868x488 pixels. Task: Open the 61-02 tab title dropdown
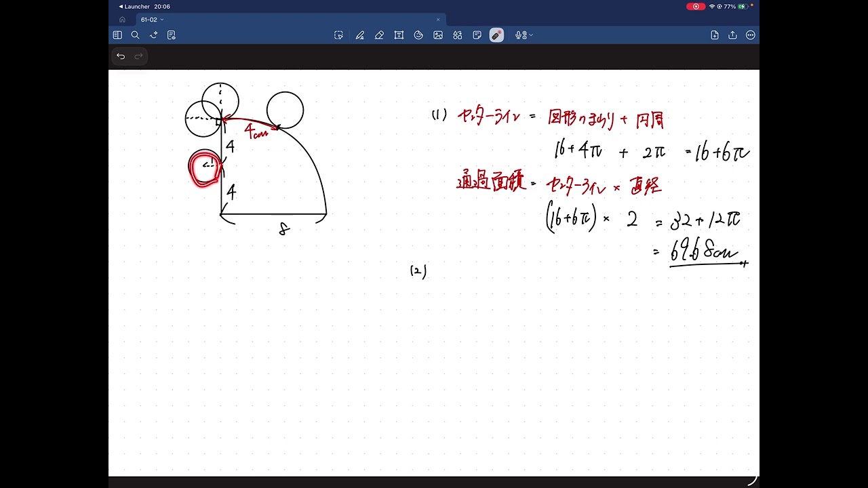point(162,20)
